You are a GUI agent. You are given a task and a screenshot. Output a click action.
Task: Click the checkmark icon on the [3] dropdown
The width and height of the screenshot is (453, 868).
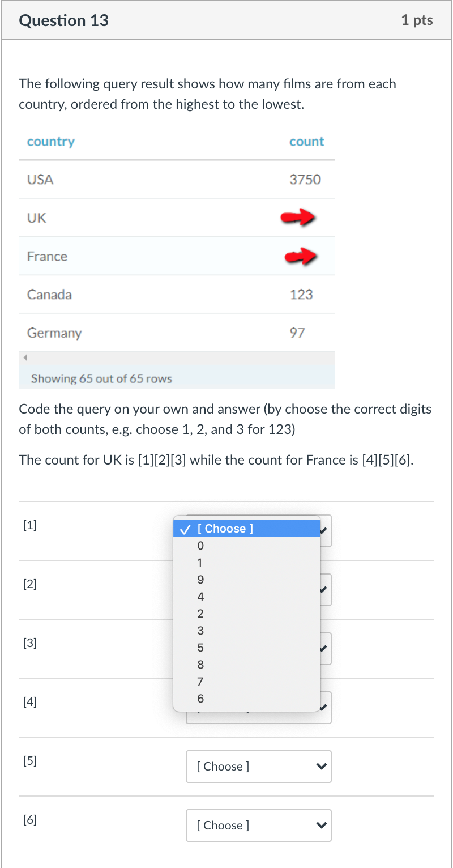323,648
